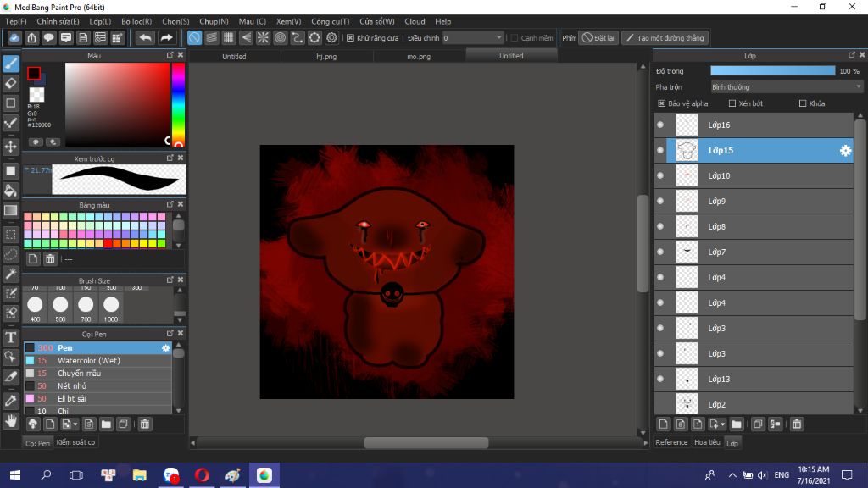Select the Hand pan tool
Image resolution: width=868 pixels, height=488 pixels.
10,421
